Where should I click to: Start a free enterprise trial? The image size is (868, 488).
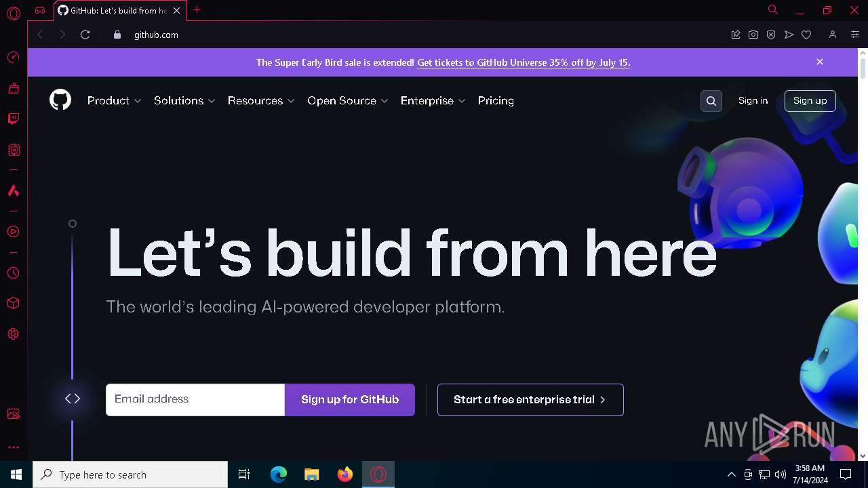530,400
